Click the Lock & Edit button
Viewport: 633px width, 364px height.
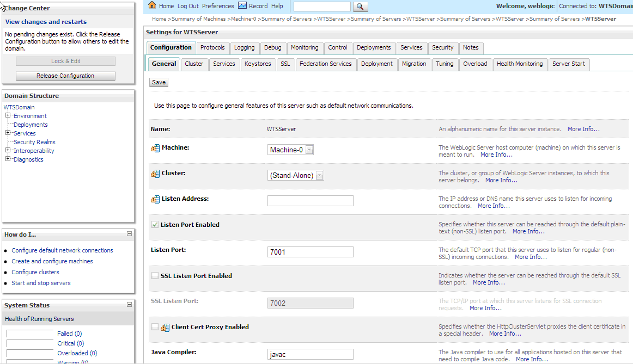65,61
